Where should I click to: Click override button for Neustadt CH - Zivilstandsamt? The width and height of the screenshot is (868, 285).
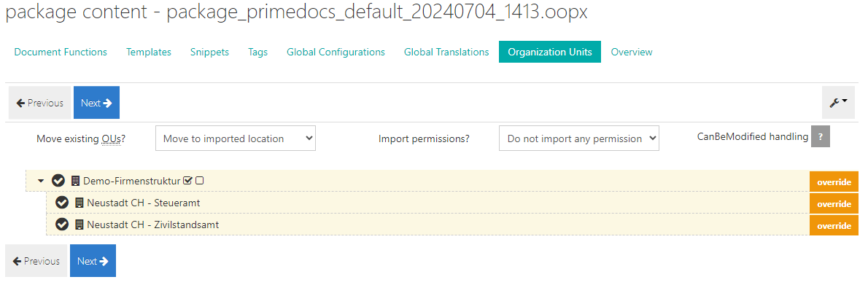(x=834, y=226)
